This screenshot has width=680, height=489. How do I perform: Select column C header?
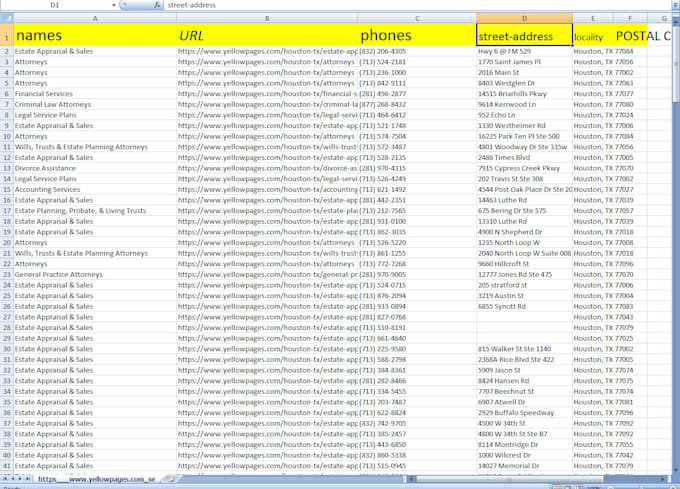417,18
